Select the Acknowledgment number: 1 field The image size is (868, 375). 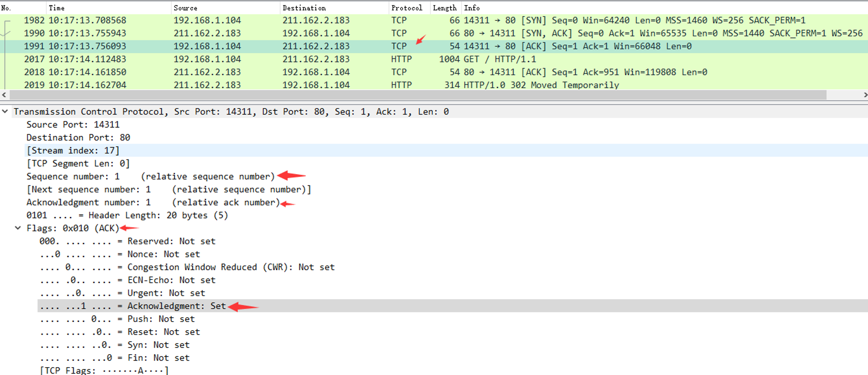153,203
